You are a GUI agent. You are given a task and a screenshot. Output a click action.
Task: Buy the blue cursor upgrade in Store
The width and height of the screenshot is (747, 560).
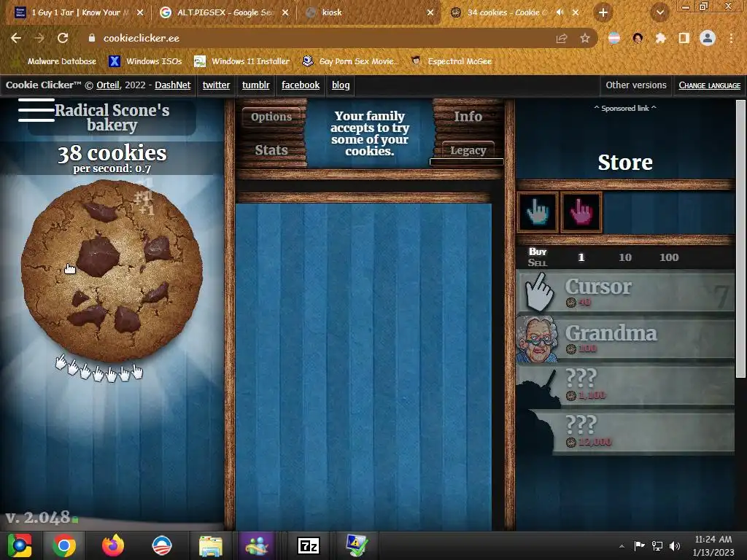click(x=538, y=212)
